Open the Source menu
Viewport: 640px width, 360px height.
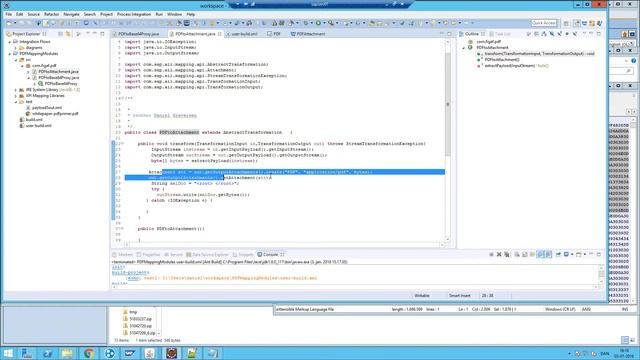pos(33,14)
